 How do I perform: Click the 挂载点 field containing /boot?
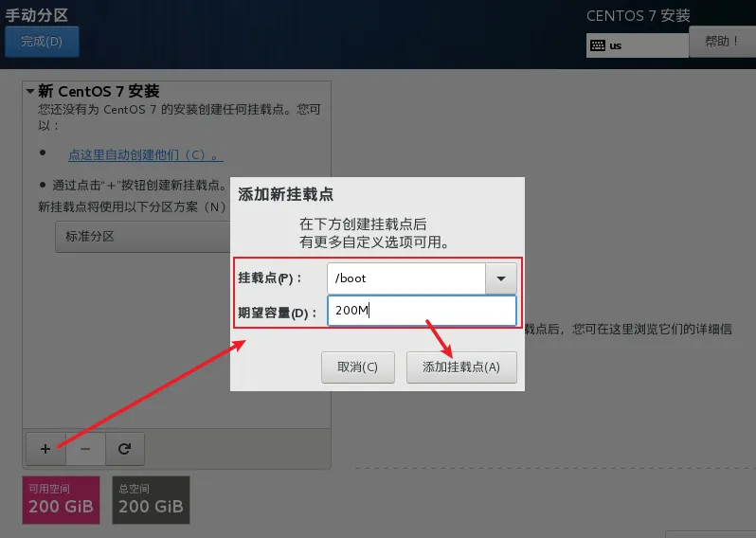(406, 278)
